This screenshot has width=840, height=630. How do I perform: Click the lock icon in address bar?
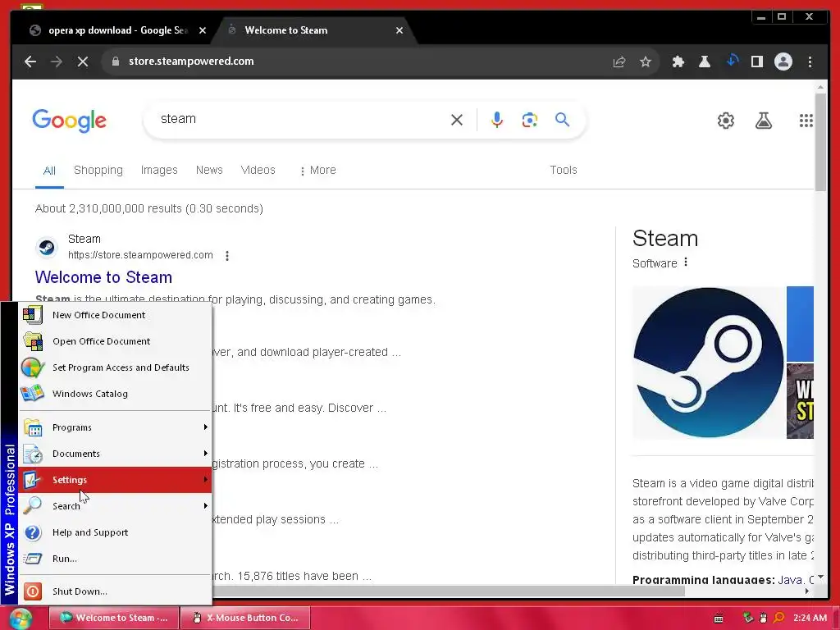pyautogui.click(x=115, y=62)
